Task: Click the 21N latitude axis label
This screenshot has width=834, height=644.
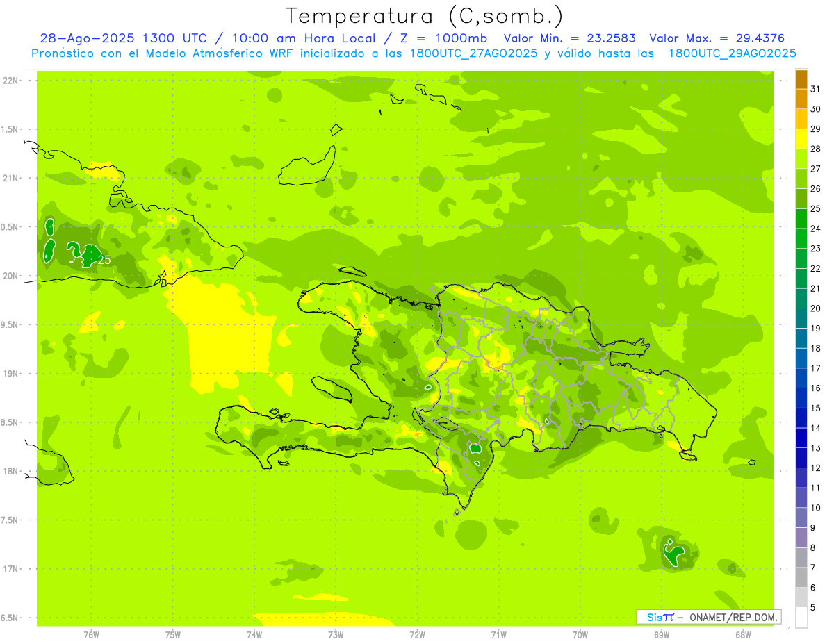Action: pyautogui.click(x=12, y=179)
